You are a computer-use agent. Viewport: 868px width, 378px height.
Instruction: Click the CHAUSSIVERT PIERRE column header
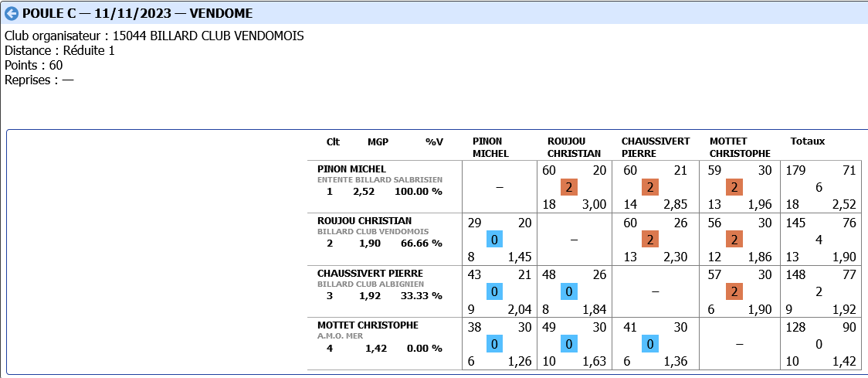[656, 148]
